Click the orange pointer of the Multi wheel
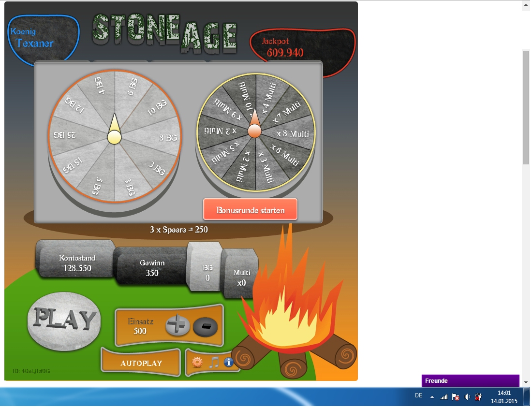 pyautogui.click(x=254, y=123)
